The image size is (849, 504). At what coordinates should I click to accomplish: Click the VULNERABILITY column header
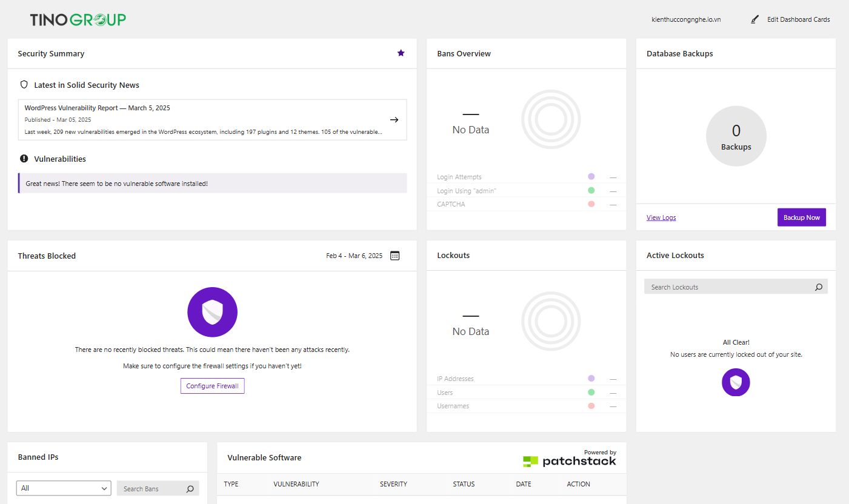tap(296, 484)
